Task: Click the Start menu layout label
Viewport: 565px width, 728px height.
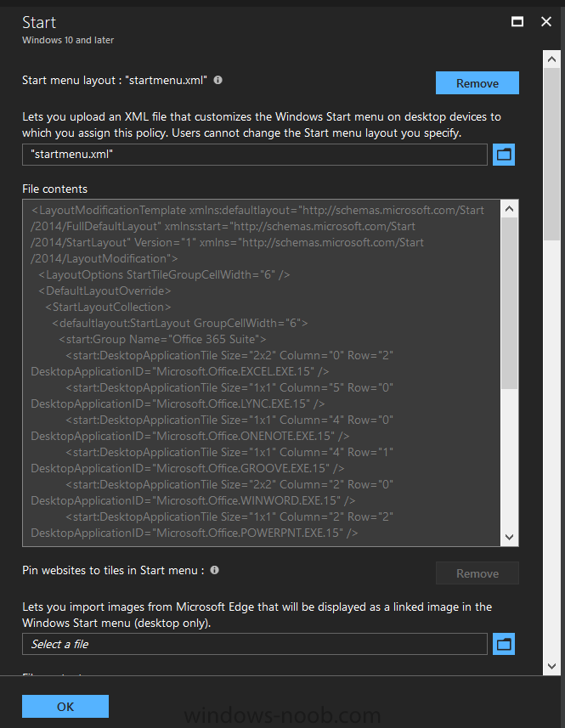Action: [x=115, y=81]
